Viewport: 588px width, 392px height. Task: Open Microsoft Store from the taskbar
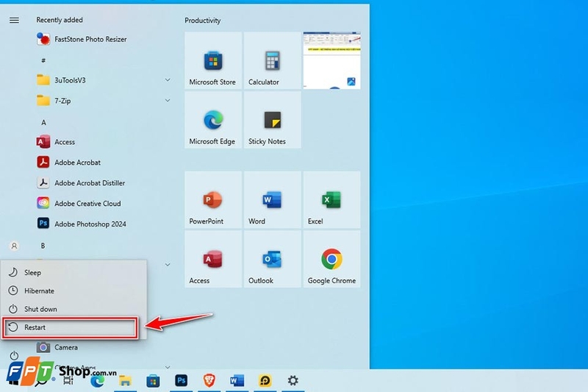point(153,381)
